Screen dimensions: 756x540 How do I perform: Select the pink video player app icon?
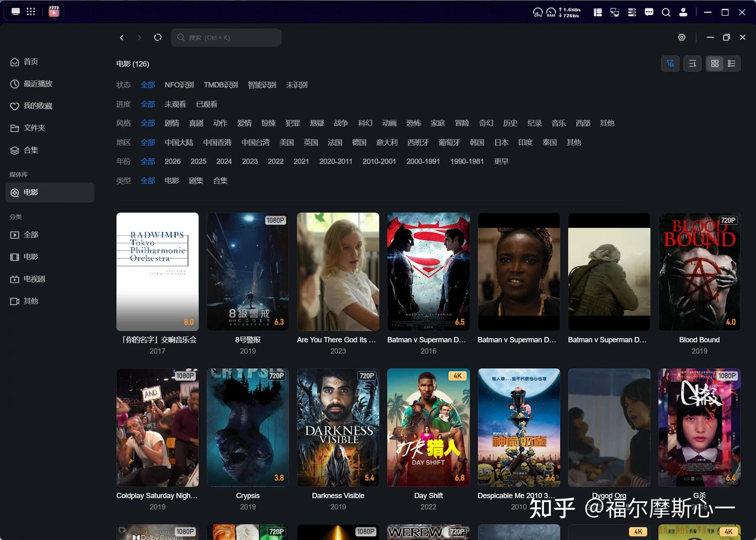click(x=54, y=12)
